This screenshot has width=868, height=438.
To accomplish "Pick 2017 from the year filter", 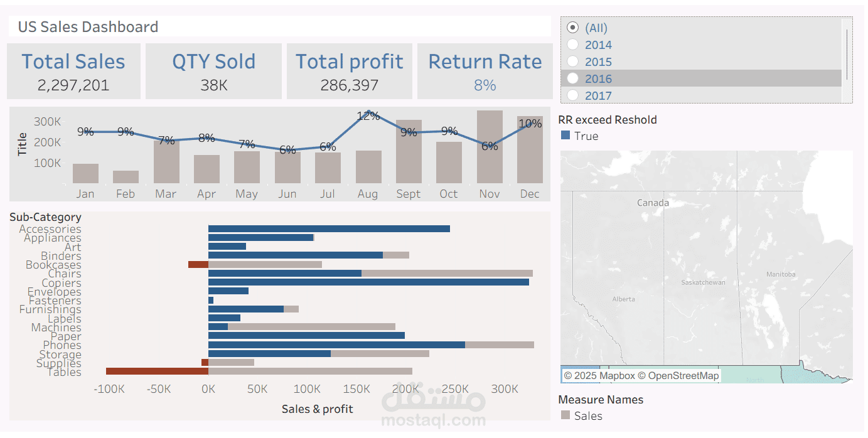I will click(x=572, y=95).
